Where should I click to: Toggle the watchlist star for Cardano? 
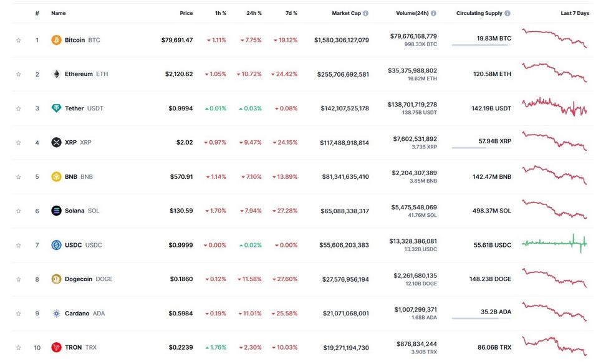[19, 314]
